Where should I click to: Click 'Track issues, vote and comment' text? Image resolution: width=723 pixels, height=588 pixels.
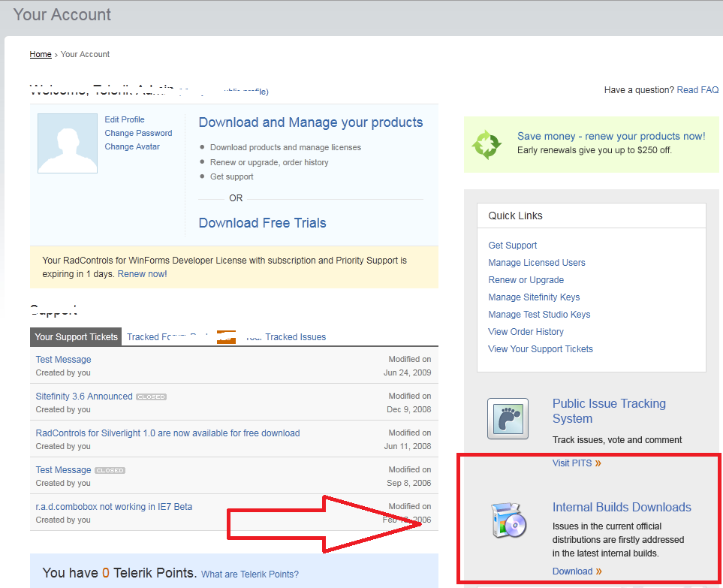(x=617, y=440)
